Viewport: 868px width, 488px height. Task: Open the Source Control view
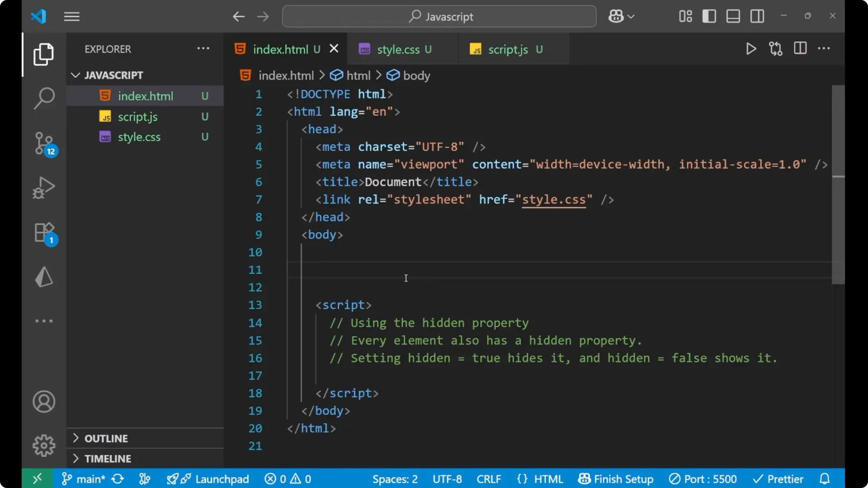tap(43, 143)
